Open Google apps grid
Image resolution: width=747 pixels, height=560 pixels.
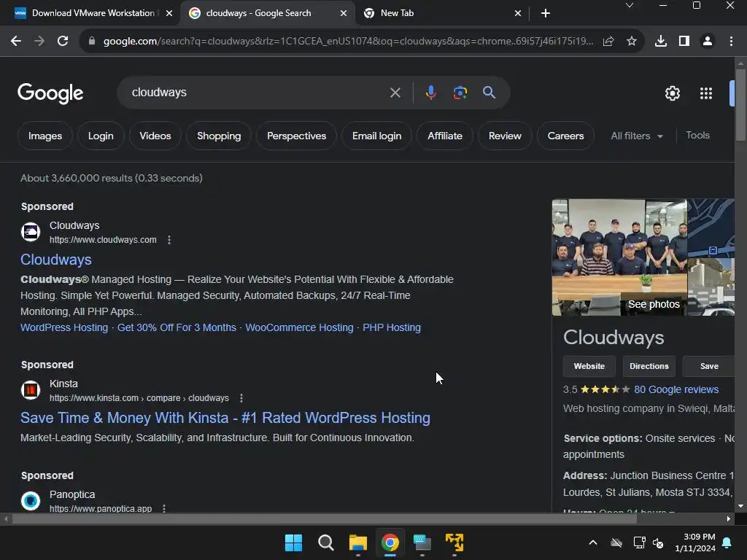[706, 93]
